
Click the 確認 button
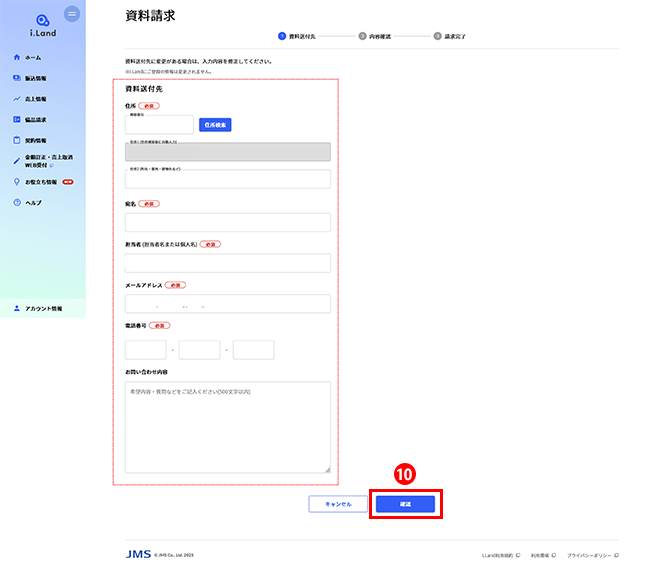pyautogui.click(x=405, y=504)
